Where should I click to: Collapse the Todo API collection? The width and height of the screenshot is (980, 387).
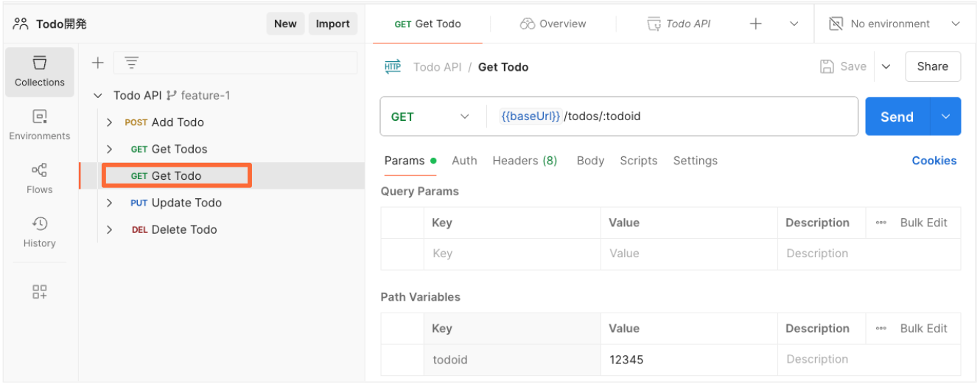[x=98, y=96]
